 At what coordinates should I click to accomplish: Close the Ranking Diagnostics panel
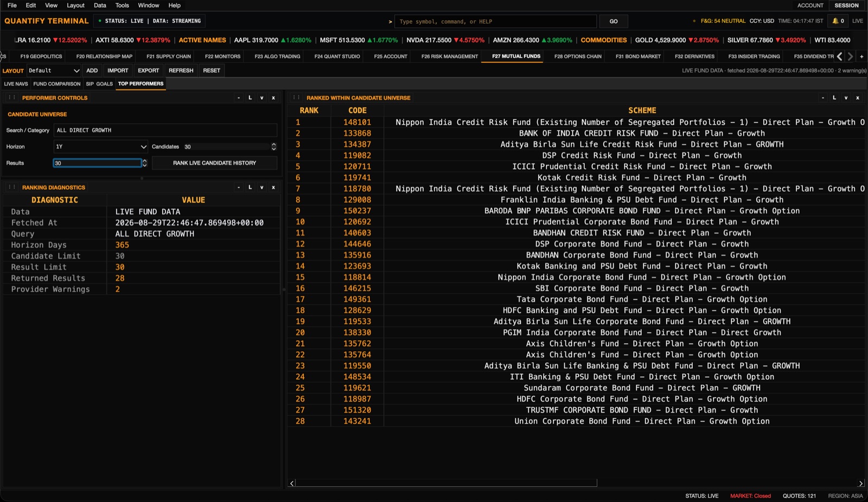tap(273, 187)
